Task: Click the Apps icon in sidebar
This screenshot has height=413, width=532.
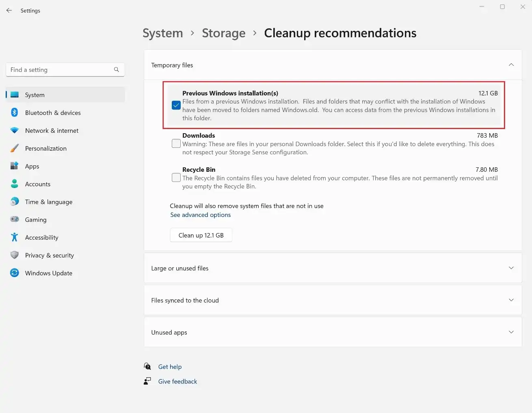Action: click(x=15, y=166)
